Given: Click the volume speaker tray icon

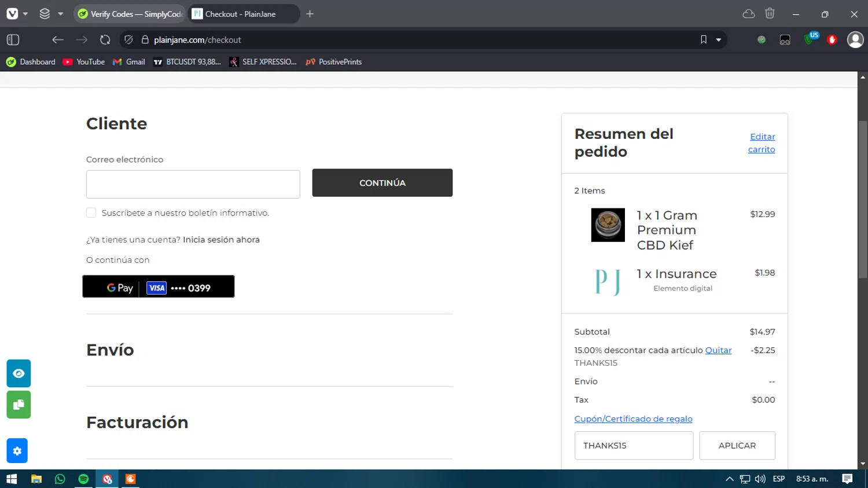Looking at the screenshot, I should (x=760, y=479).
